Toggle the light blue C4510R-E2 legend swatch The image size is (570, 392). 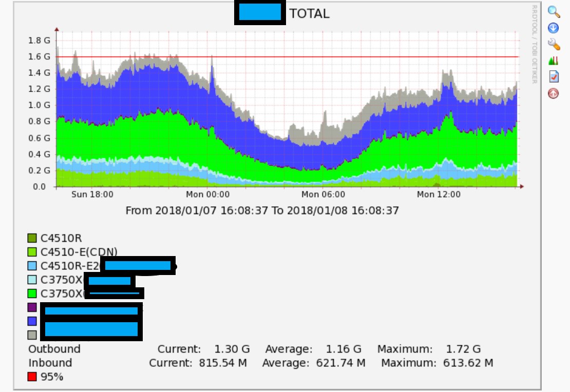pos(32,266)
